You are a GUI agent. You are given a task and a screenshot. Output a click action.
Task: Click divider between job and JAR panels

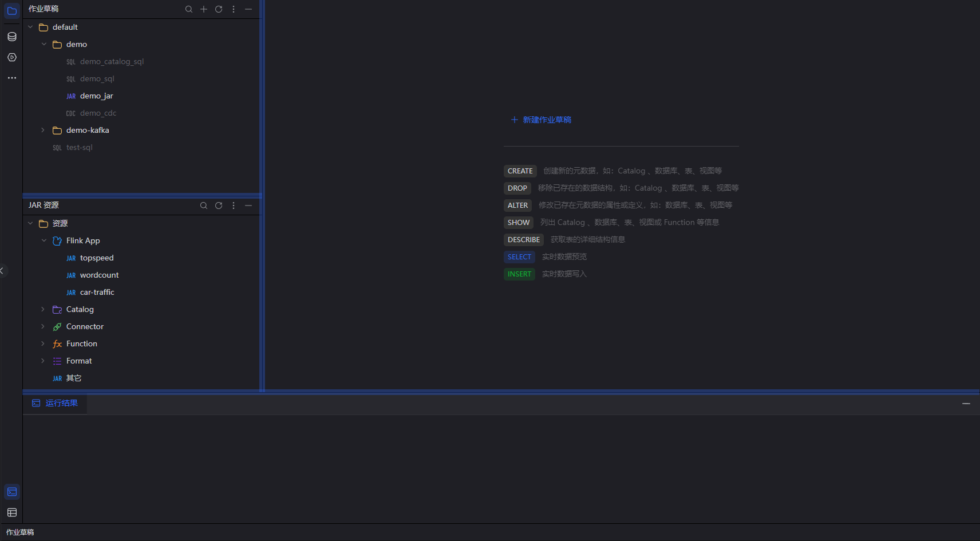click(x=142, y=195)
